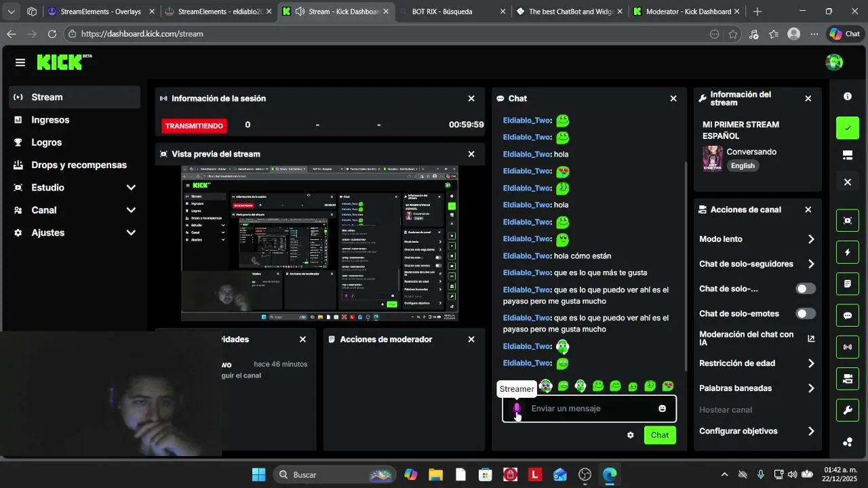Screen dimensions: 868x488
Task: Click the Kick logo
Action: tap(64, 62)
